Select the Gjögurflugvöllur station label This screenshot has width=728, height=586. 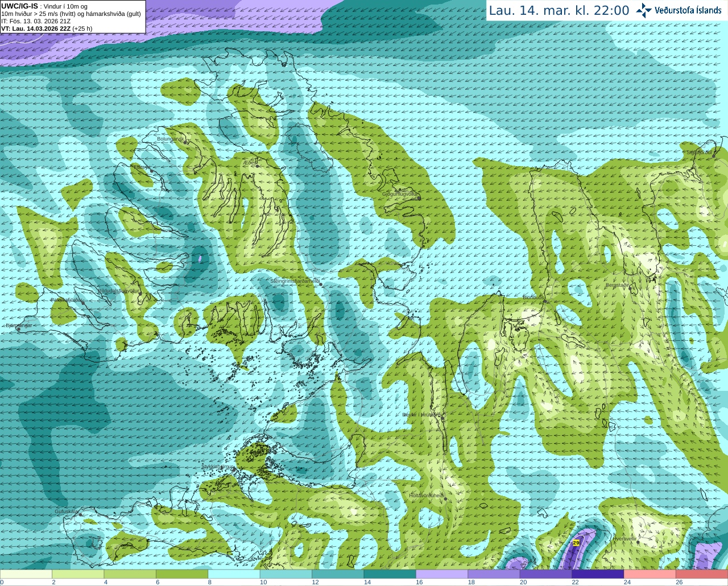[x=400, y=194]
